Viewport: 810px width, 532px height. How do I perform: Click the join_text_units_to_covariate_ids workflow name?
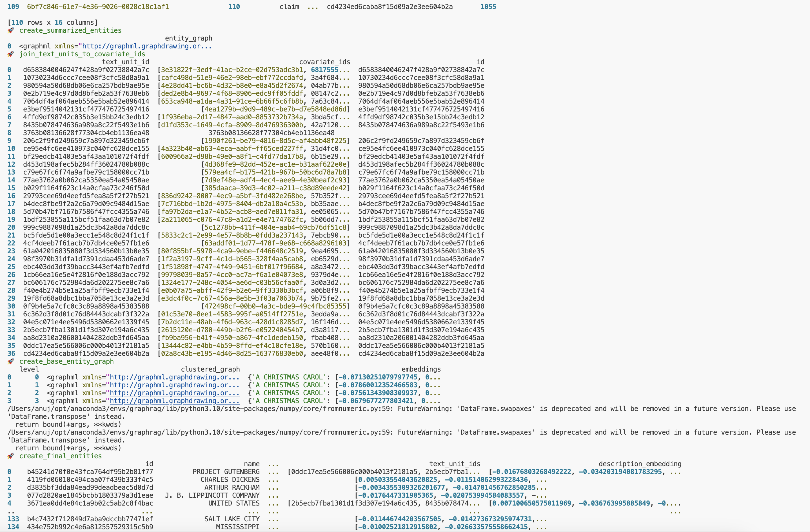[x=82, y=54]
